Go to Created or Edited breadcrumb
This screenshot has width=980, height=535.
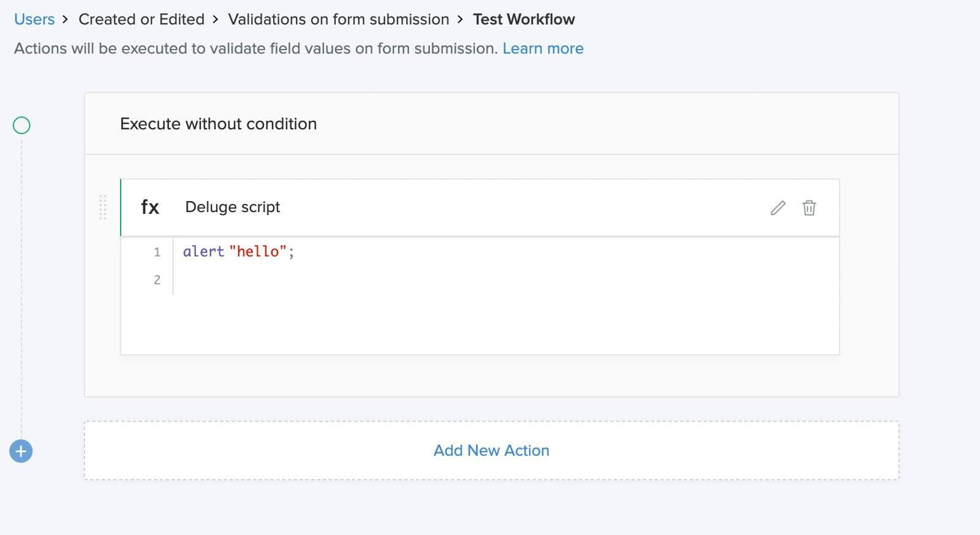tap(141, 20)
